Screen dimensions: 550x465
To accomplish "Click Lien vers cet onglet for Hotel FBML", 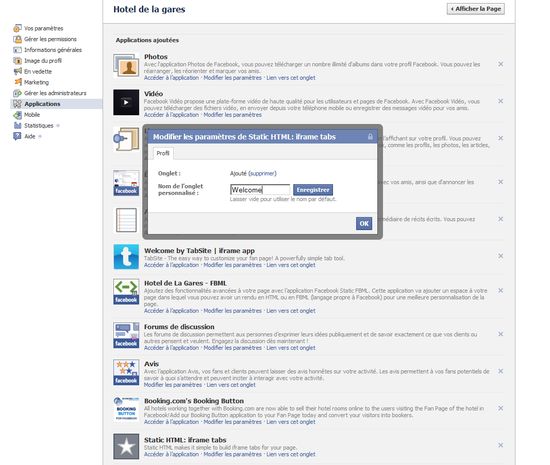I will [291, 311].
